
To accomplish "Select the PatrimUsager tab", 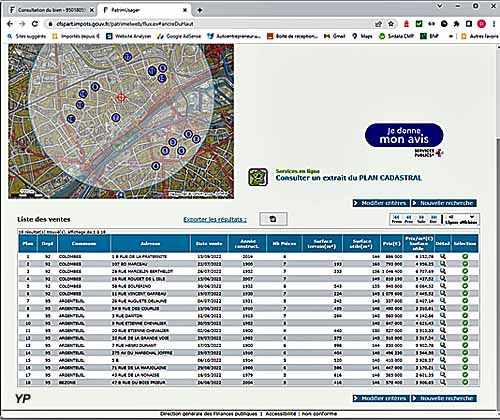I will click(x=144, y=10).
